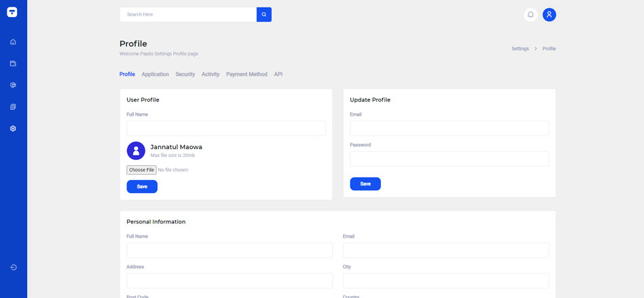Click the blue search magnifier button
The image size is (644, 298).
click(x=264, y=14)
